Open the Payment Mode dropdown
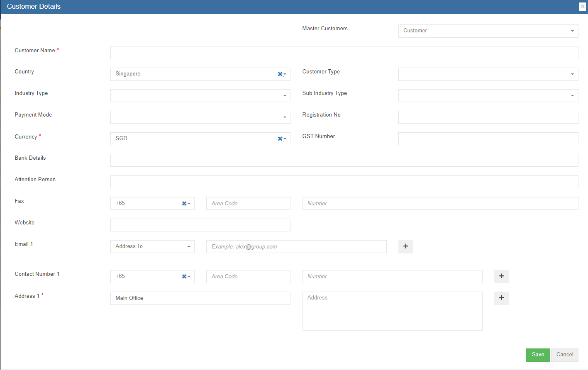 [x=200, y=117]
